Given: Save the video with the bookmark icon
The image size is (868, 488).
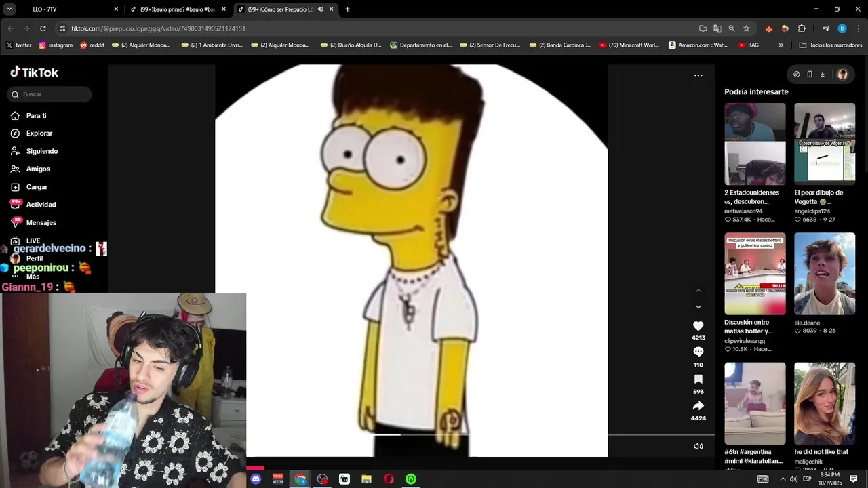Looking at the screenshot, I should 698,379.
